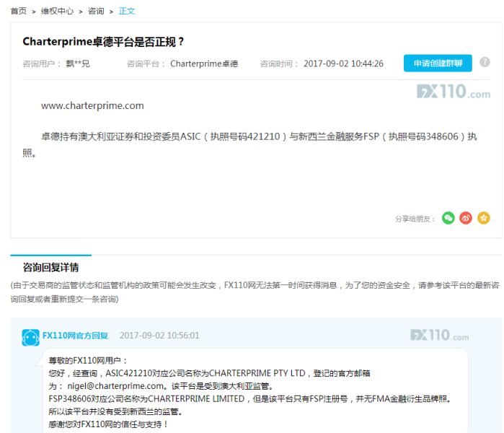
Task: Share via WeChat green icon
Action: pos(448,218)
